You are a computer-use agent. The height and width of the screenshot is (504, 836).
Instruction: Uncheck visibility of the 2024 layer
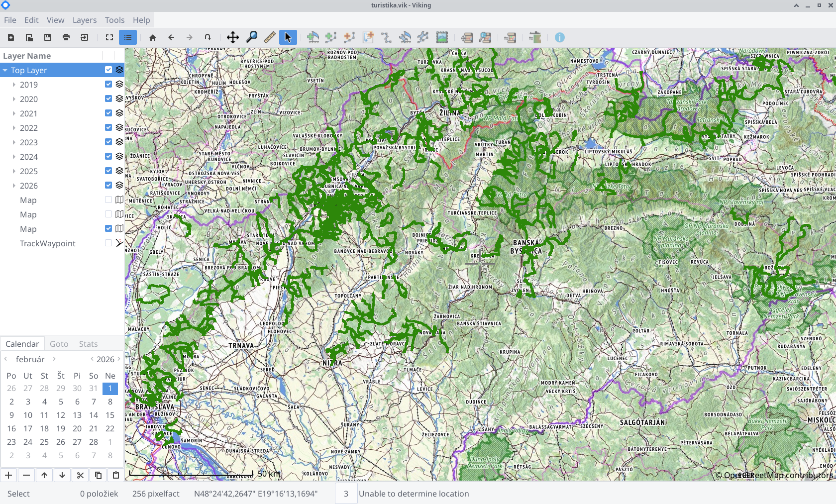click(108, 156)
